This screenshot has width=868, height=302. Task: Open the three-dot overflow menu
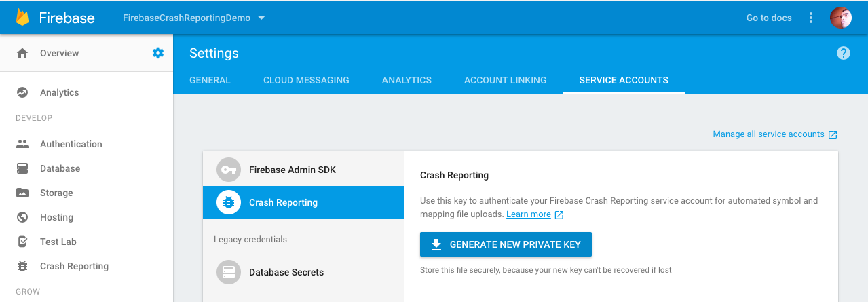[811, 18]
